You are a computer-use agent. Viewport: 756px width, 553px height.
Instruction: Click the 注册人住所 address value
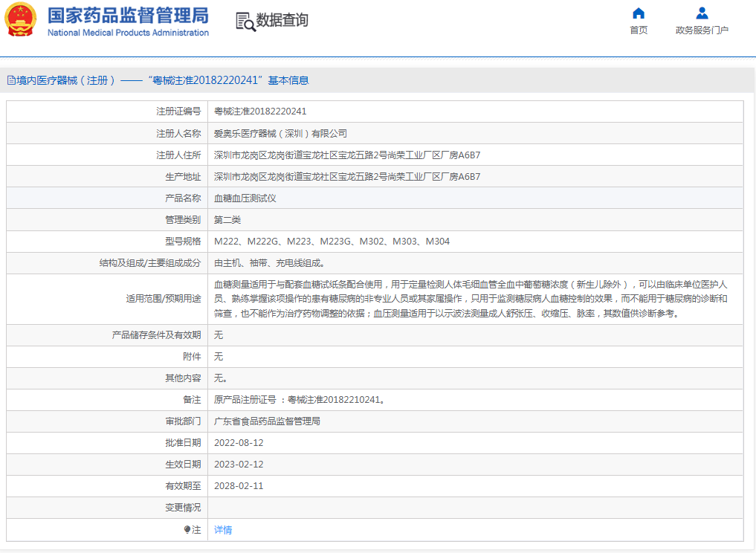pyautogui.click(x=347, y=155)
